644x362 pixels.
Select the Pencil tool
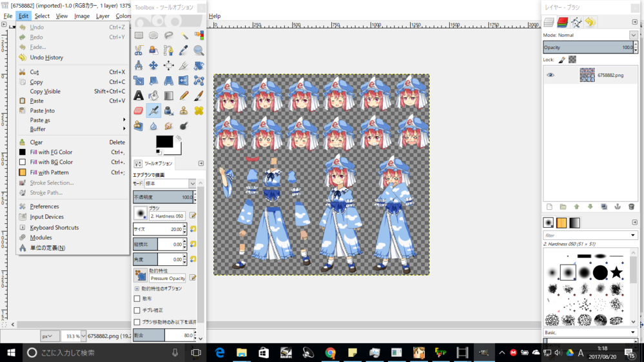tap(184, 96)
